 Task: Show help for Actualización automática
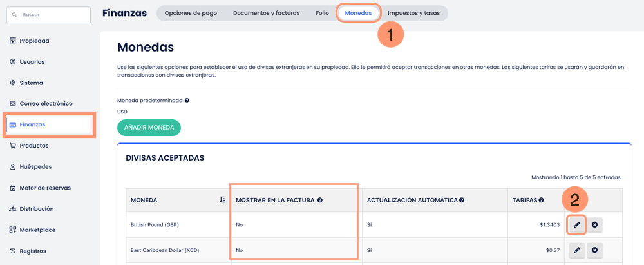coord(462,201)
